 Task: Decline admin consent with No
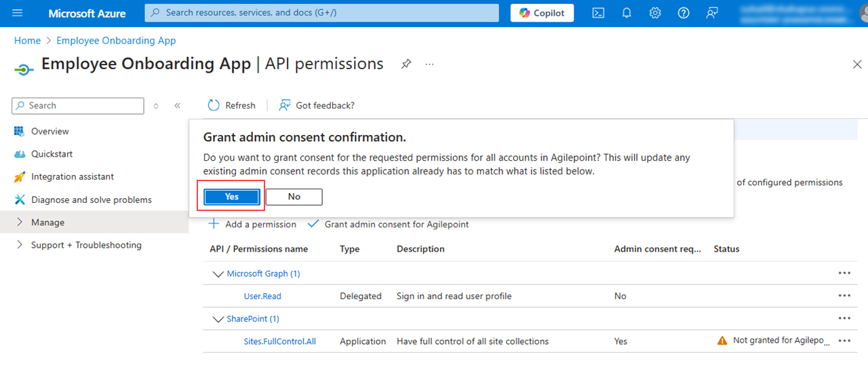point(294,197)
